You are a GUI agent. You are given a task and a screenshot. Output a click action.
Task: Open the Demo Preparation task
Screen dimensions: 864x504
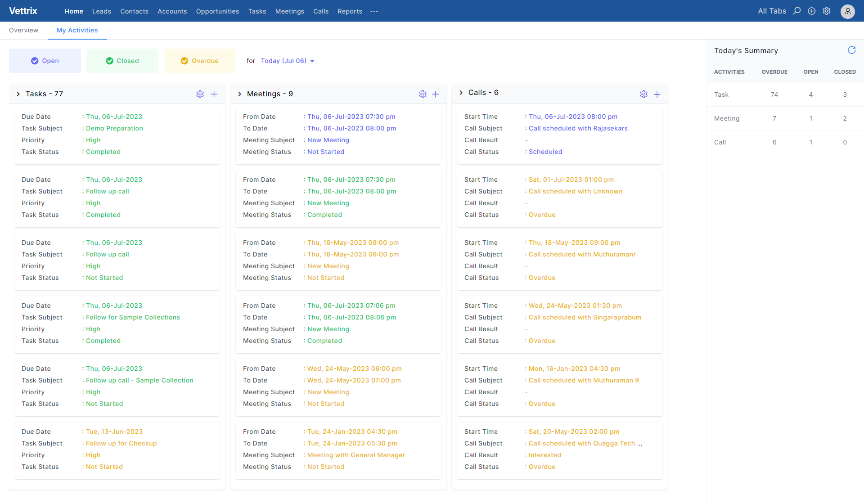pyautogui.click(x=114, y=128)
